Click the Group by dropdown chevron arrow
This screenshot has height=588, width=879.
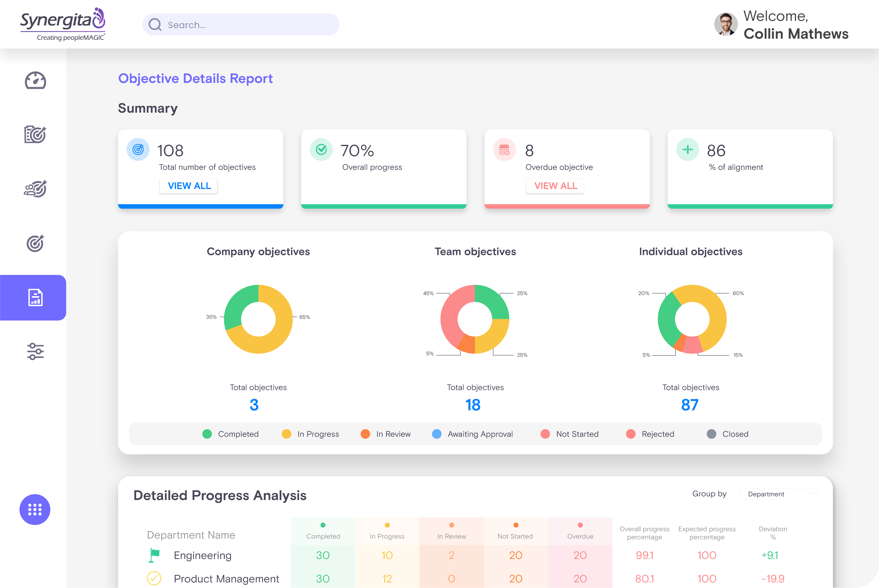(811, 494)
